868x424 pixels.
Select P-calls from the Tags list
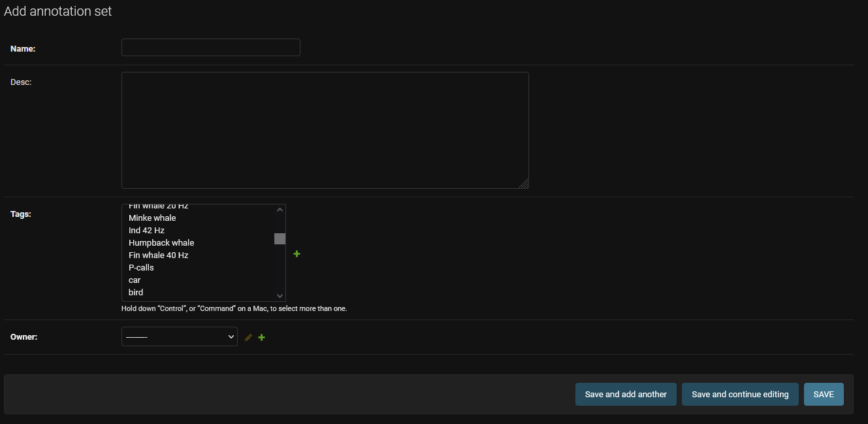141,267
